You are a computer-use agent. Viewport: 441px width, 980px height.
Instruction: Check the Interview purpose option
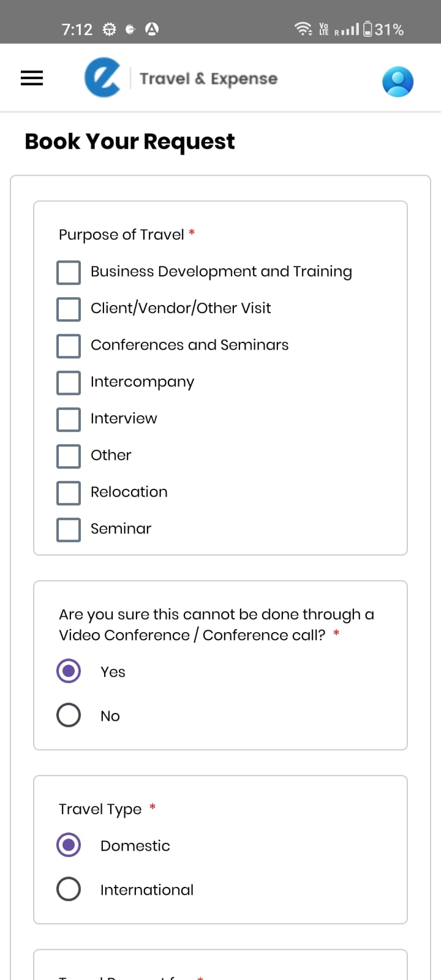point(69,420)
